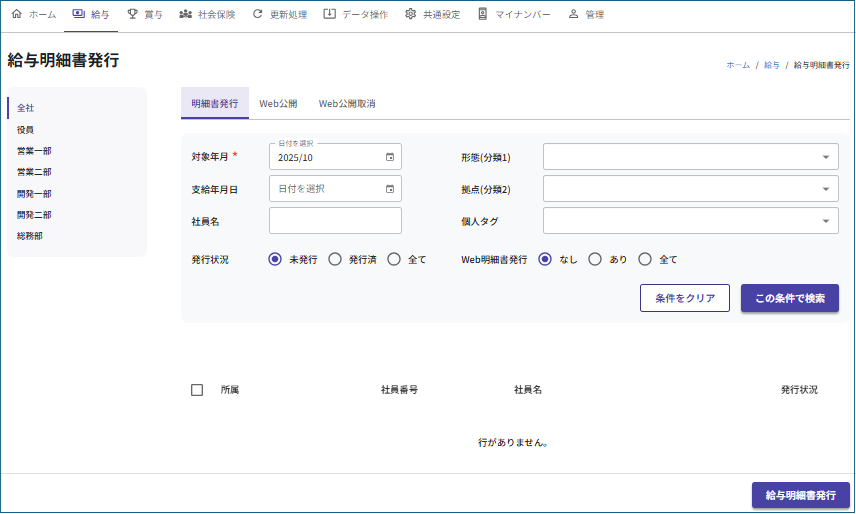856x514 pixels.
Task: Tick the select-all checkbox in table header
Action: pos(197,390)
